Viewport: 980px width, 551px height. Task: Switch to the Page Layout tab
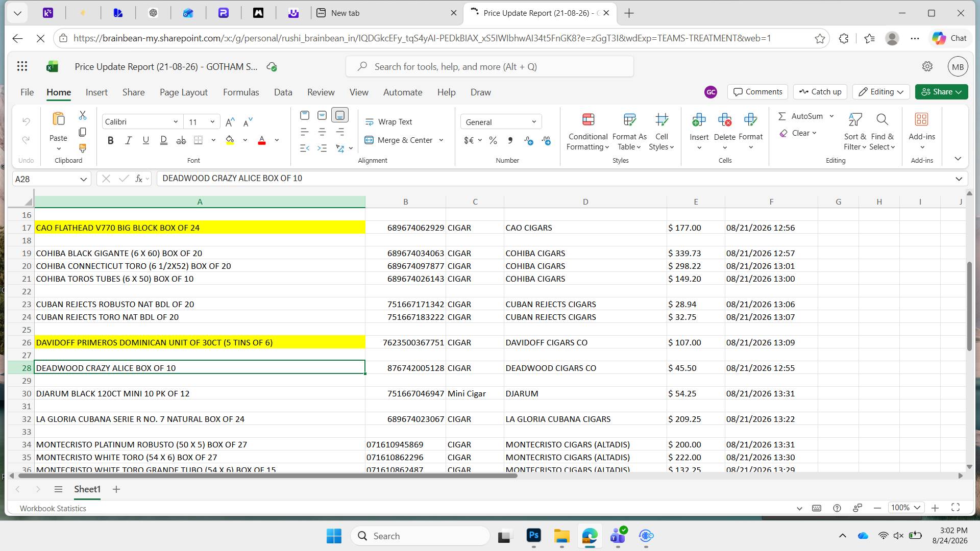click(x=183, y=92)
